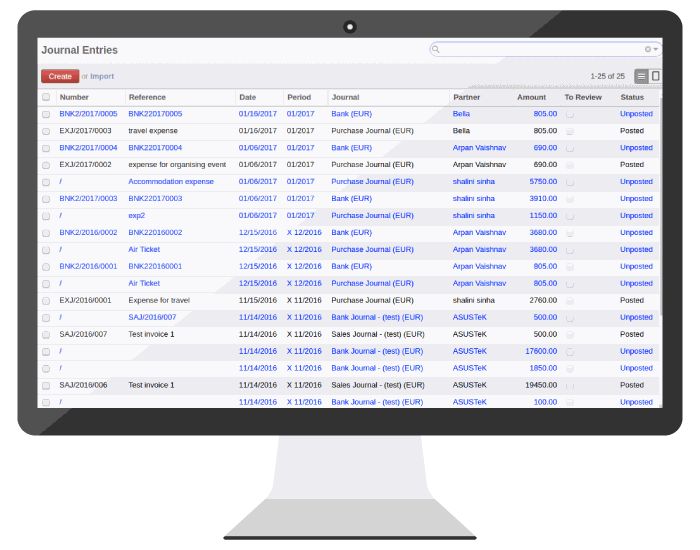700x550 pixels.
Task: Sort by Journal column header
Action: coord(345,97)
